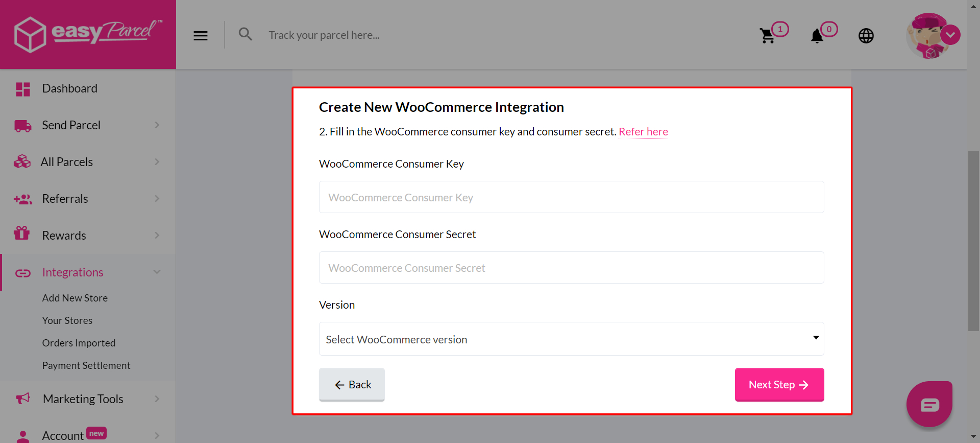The width and height of the screenshot is (980, 443).
Task: Click the new badge beside Account
Action: pyautogui.click(x=96, y=433)
